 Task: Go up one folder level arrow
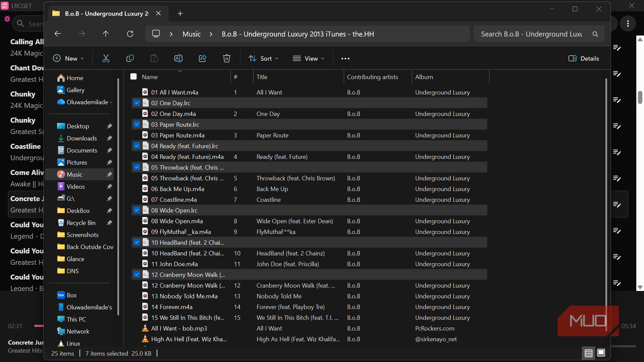106,34
